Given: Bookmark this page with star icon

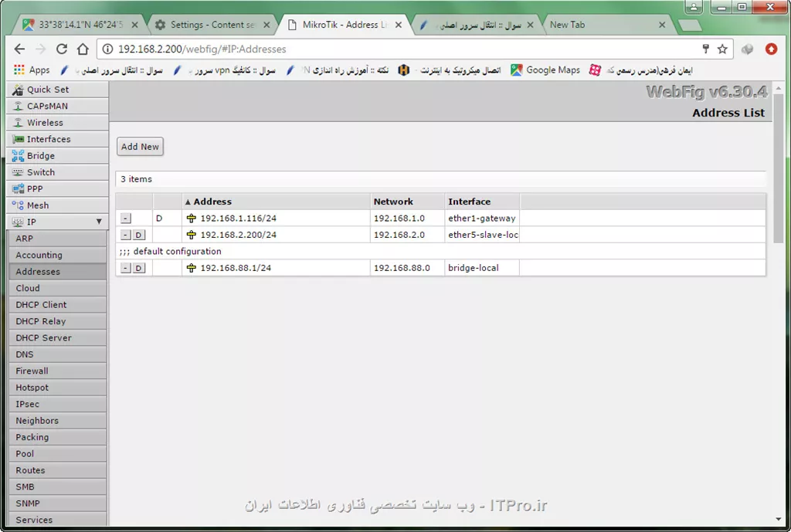Looking at the screenshot, I should [x=722, y=49].
